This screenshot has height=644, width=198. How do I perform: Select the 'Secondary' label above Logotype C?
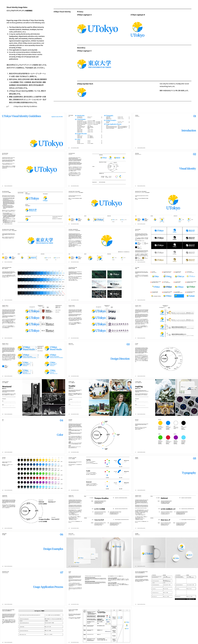[81, 48]
